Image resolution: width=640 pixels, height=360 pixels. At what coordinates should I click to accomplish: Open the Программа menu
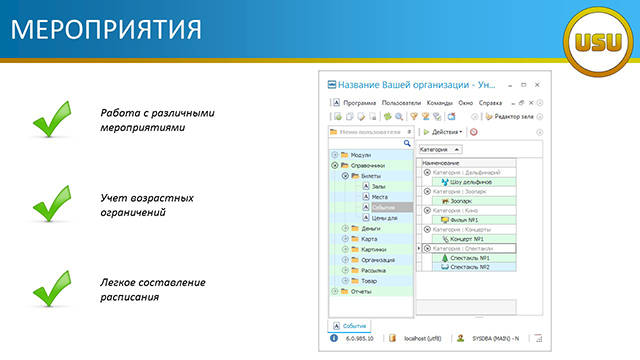click(x=359, y=103)
